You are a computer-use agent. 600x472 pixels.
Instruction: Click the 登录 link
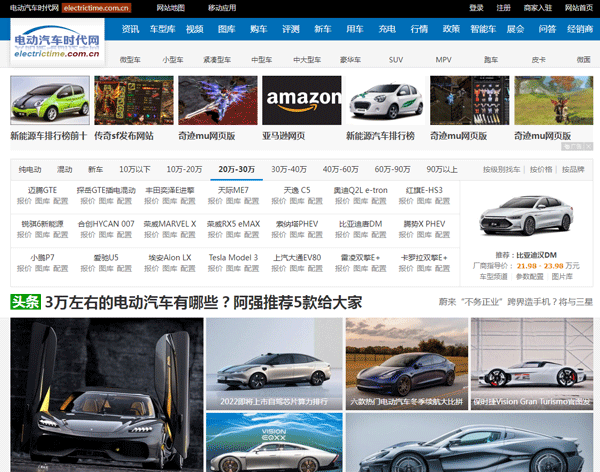click(x=476, y=8)
